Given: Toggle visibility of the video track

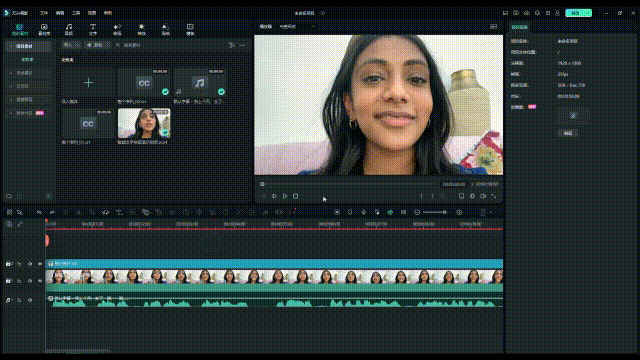Looking at the screenshot, I should pos(40,281).
